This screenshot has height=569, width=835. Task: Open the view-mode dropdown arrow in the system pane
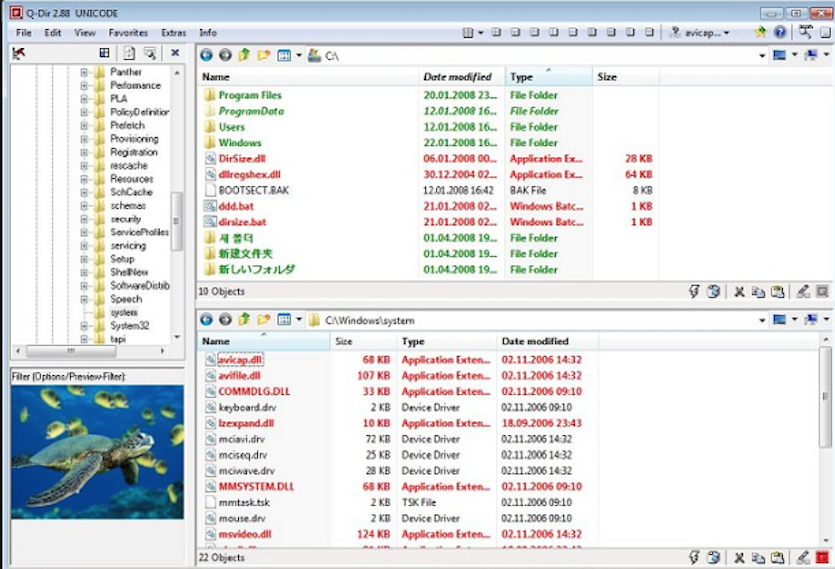pos(299,319)
